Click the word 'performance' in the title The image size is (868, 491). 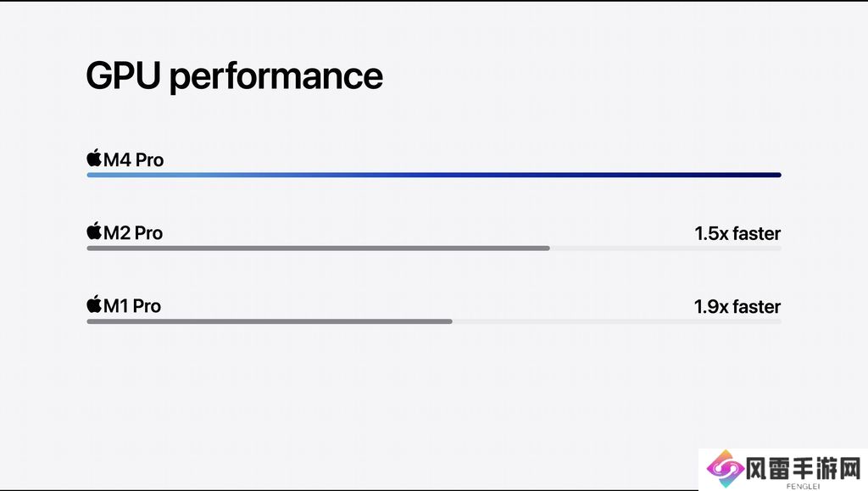click(275, 77)
